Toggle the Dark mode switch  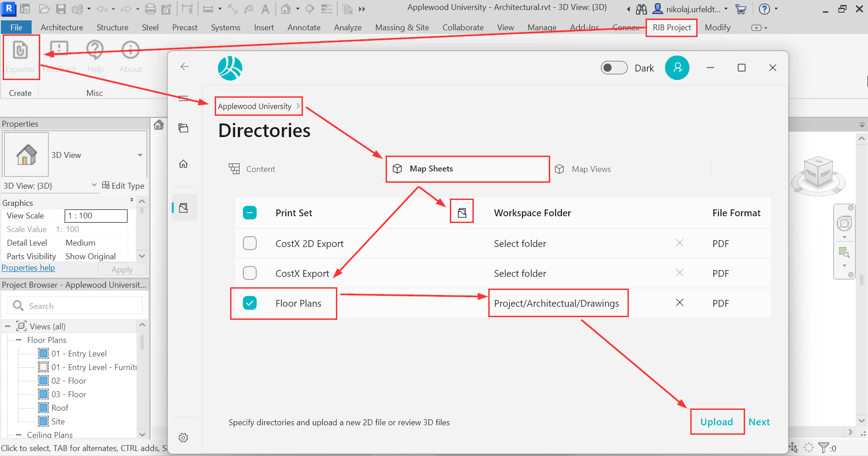[613, 68]
